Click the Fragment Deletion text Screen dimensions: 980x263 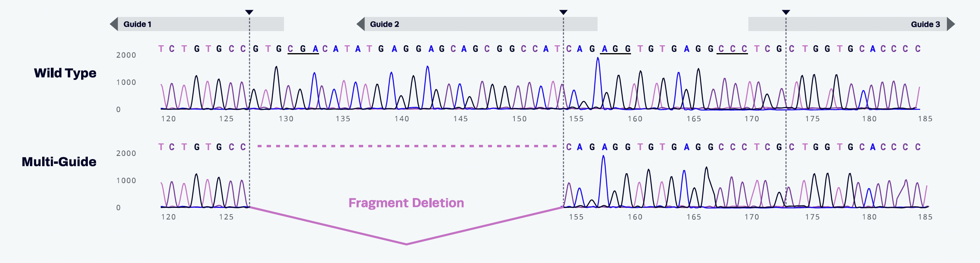point(406,203)
